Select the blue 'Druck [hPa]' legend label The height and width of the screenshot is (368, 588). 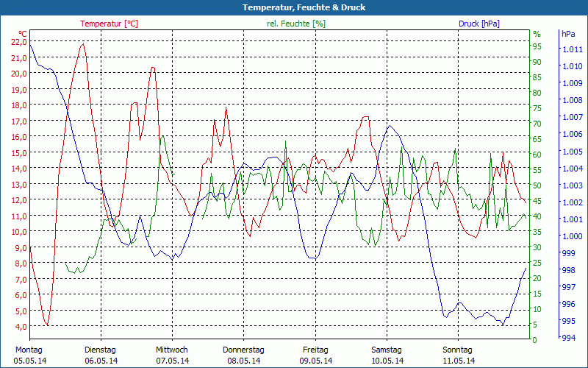point(479,24)
